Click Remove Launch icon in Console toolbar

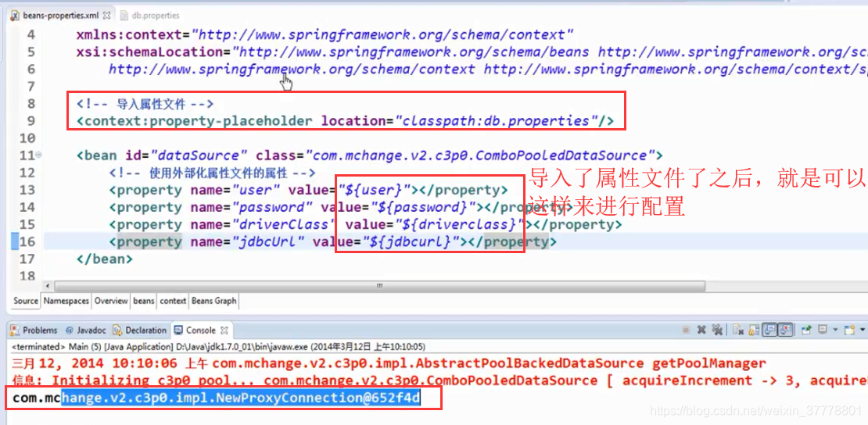701,330
